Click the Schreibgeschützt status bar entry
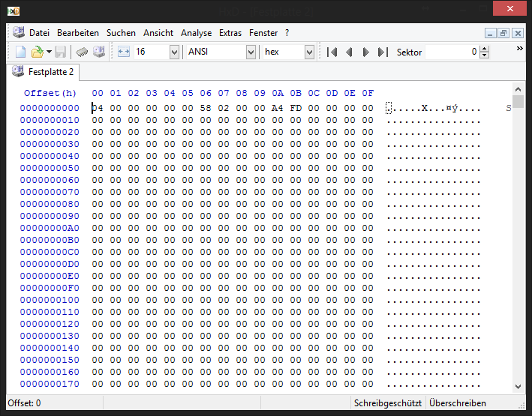The image size is (532, 416). (x=388, y=403)
